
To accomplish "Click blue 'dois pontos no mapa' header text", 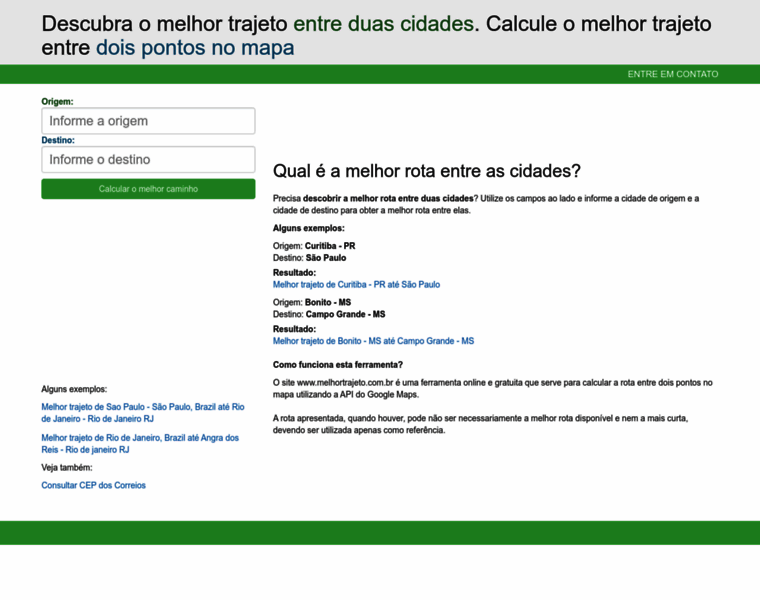I will (195, 48).
